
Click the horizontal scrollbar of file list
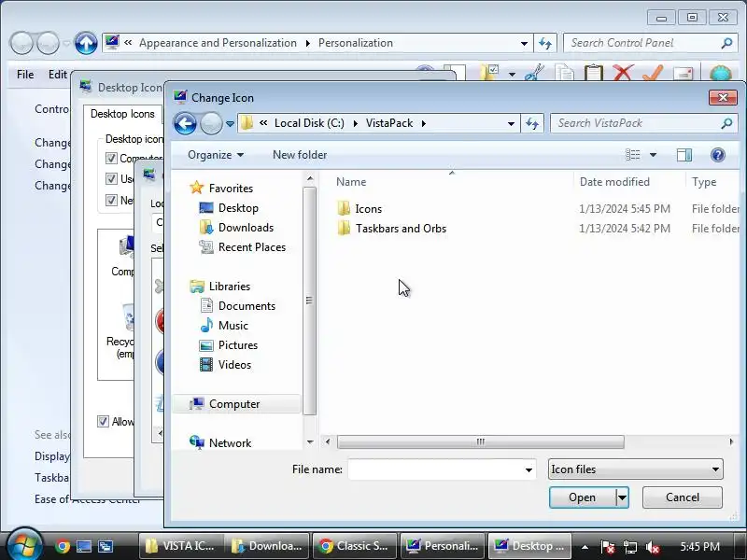[480, 441]
